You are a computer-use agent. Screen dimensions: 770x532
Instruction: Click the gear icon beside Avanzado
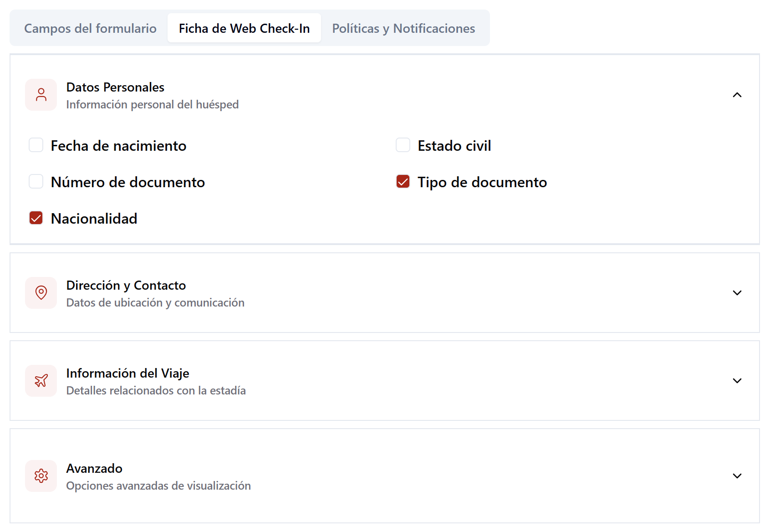tap(41, 476)
